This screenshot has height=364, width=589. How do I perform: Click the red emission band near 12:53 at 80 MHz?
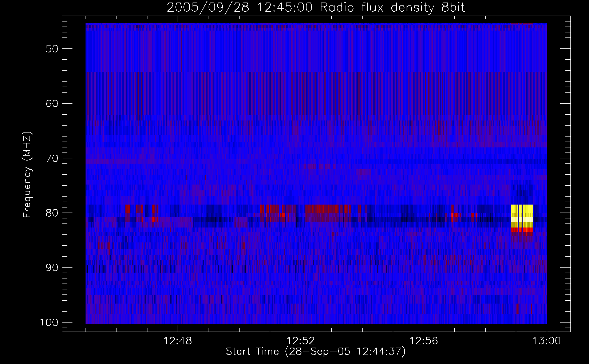pyautogui.click(x=328, y=209)
